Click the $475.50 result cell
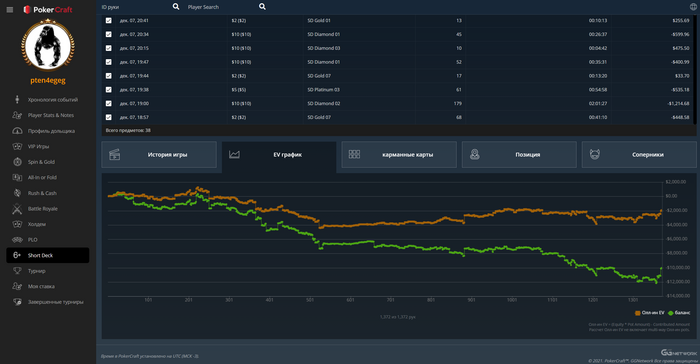 click(681, 48)
